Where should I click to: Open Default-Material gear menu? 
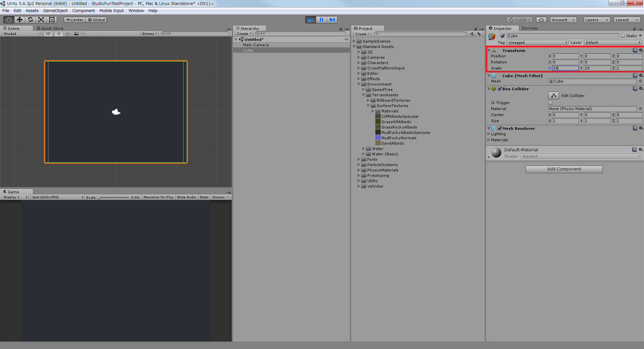tap(641, 150)
